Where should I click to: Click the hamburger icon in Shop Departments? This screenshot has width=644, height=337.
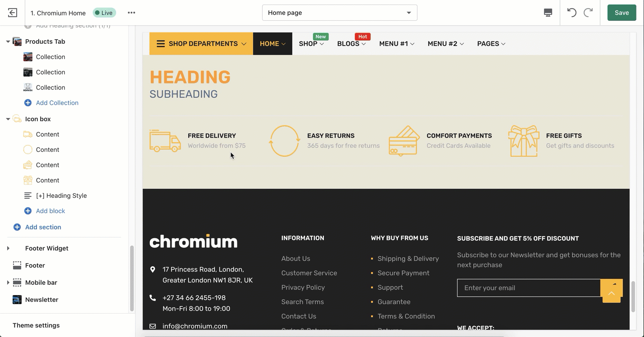pyautogui.click(x=161, y=44)
